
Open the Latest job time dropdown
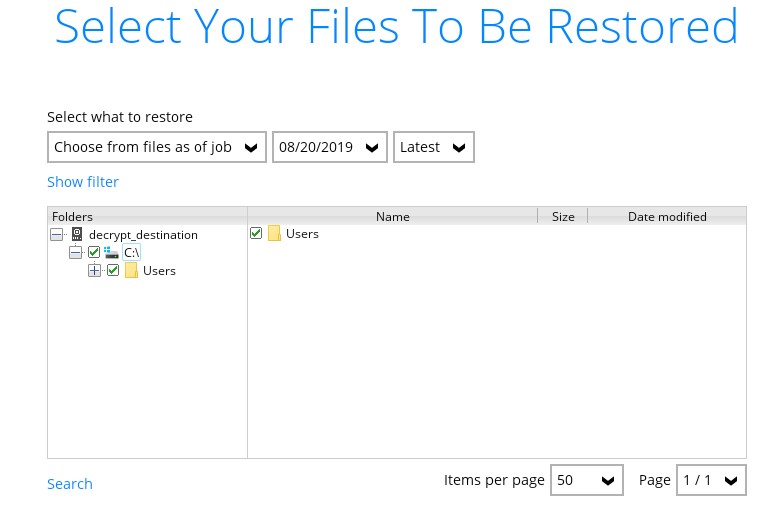tap(434, 147)
